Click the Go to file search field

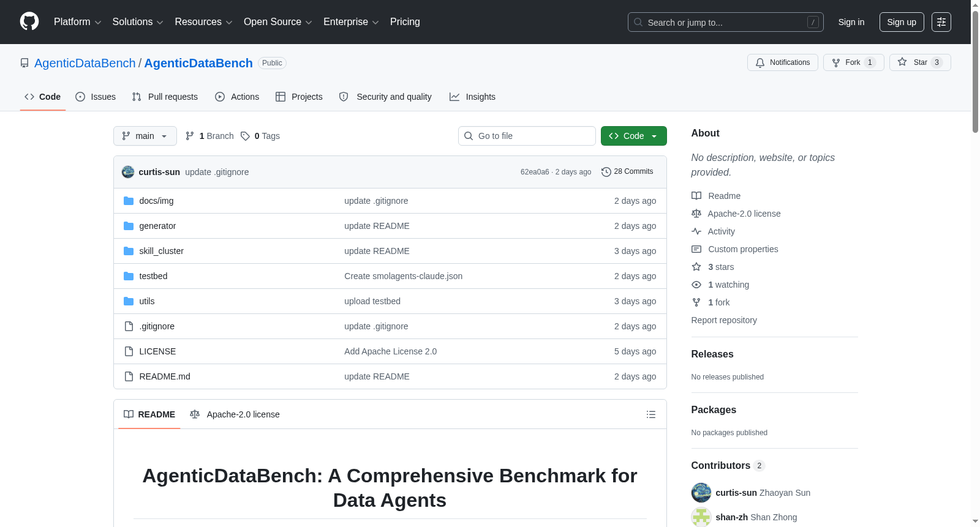527,136
